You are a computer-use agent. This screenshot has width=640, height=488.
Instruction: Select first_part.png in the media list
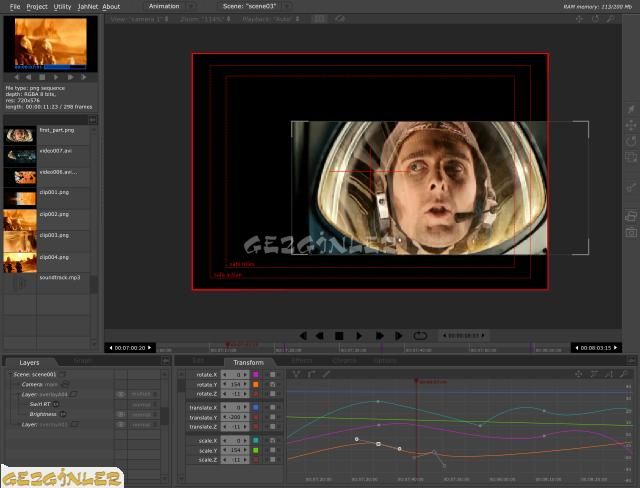[x=47, y=136]
